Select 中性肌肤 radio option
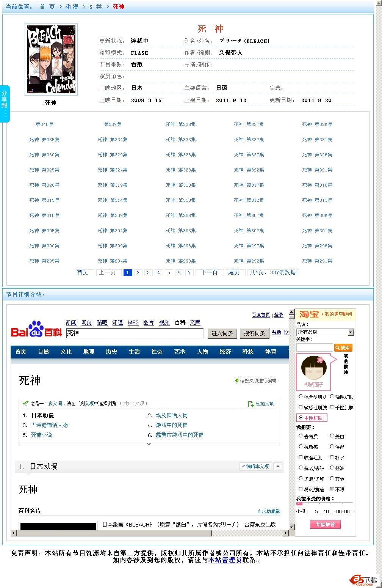This screenshot has height=588, width=382. (301, 418)
